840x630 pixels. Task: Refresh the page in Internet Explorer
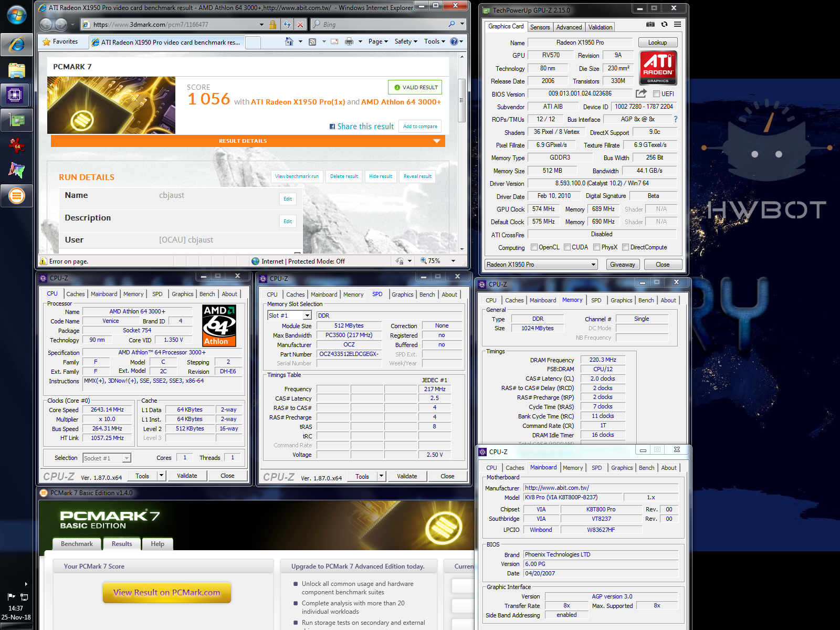tap(287, 24)
